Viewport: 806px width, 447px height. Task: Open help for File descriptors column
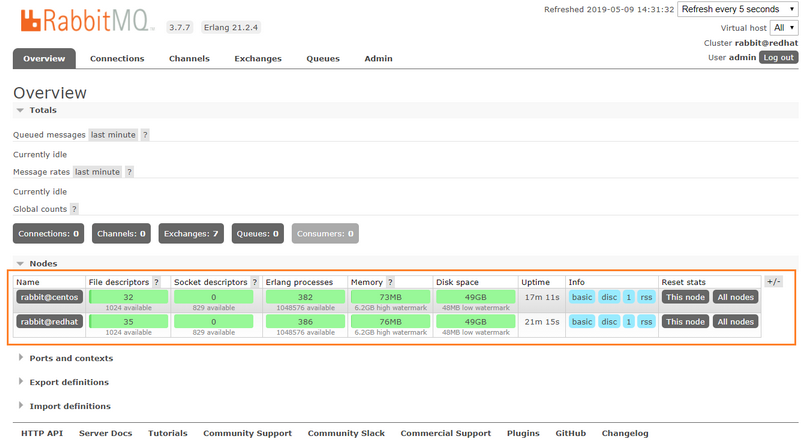pyautogui.click(x=156, y=282)
